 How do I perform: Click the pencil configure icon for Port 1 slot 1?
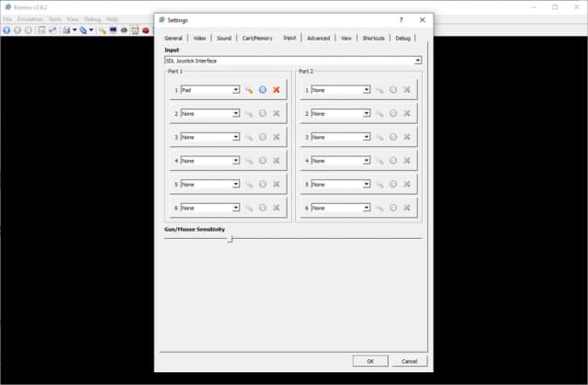click(249, 90)
